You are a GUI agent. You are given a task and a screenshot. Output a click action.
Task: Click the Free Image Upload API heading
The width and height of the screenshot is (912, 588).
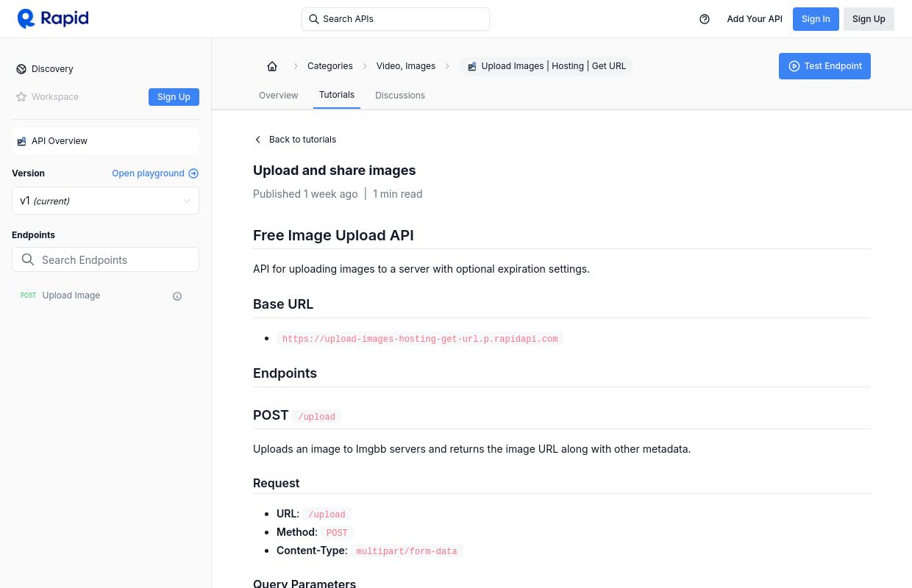coord(333,235)
